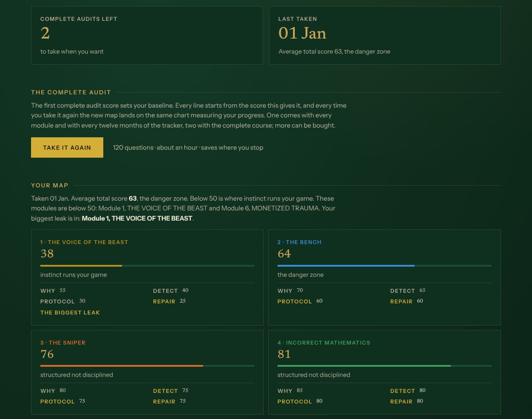Select the score 81 in Incorrect Mathematics
This screenshot has height=419, width=532.
[x=284, y=354]
